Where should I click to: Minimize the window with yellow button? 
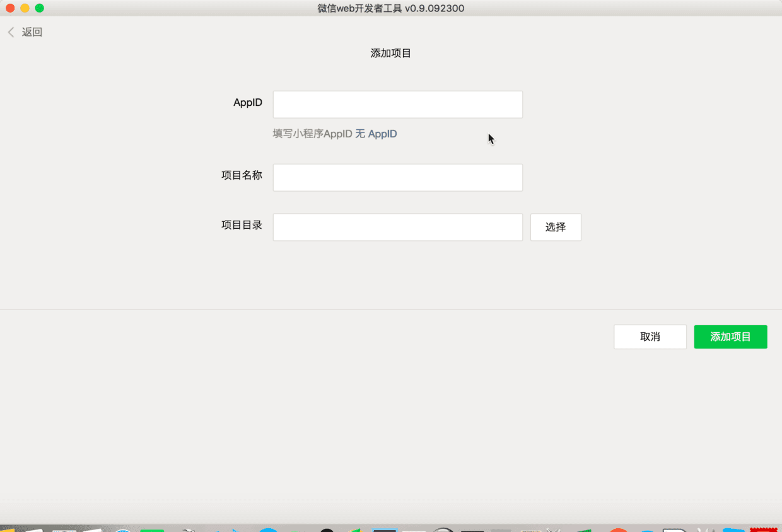click(25, 8)
